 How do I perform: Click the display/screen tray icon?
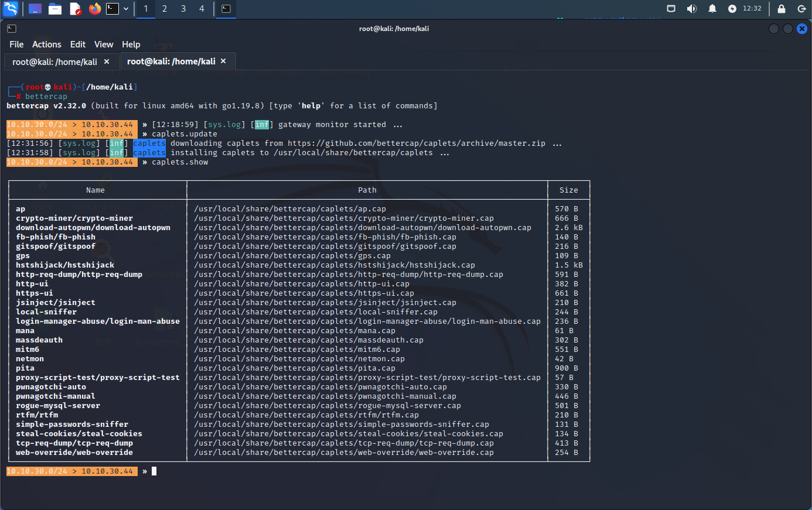point(671,9)
